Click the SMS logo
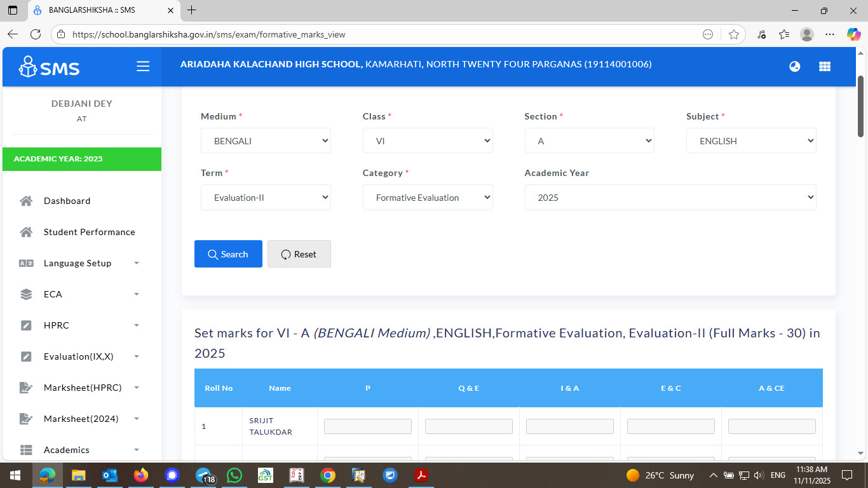868x488 pixels. point(50,67)
